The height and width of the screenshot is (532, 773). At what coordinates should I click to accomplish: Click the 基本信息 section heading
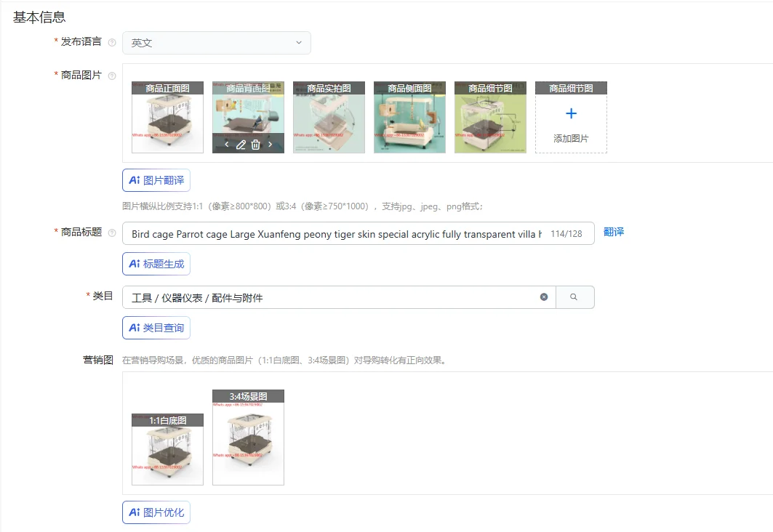(39, 17)
